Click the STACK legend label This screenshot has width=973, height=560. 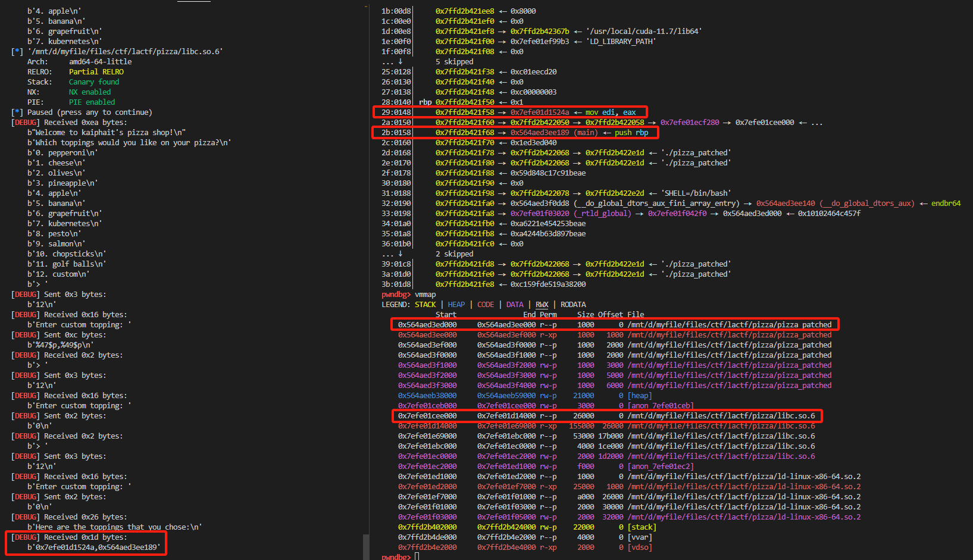425,305
